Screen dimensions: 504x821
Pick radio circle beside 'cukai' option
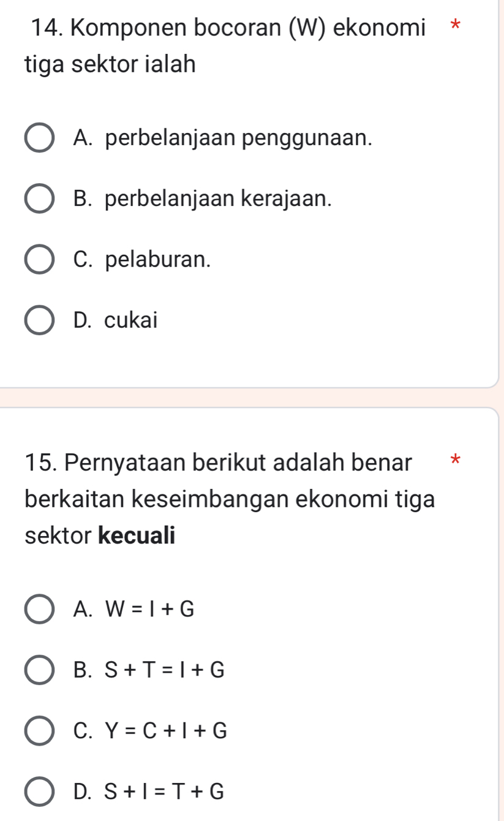coord(39,320)
